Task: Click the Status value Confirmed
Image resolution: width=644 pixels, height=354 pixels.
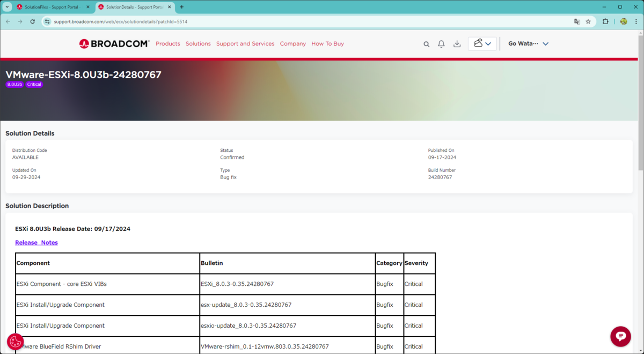Action: (232, 157)
